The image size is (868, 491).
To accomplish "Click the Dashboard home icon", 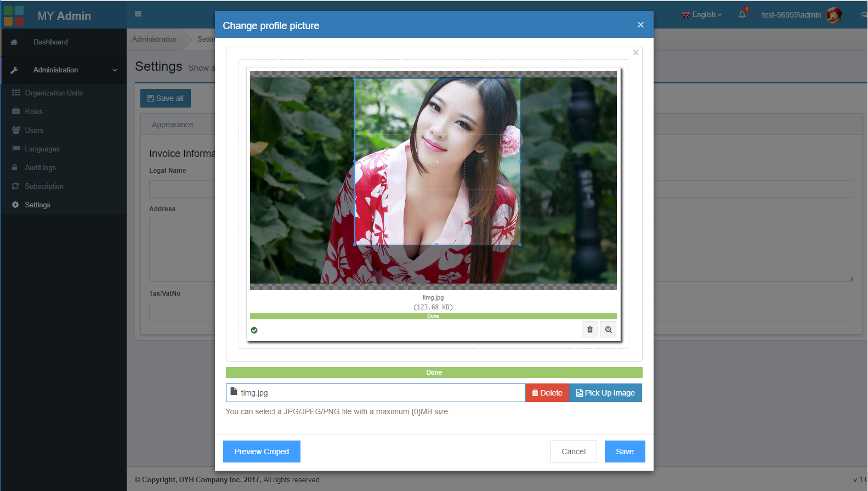I will 14,42.
